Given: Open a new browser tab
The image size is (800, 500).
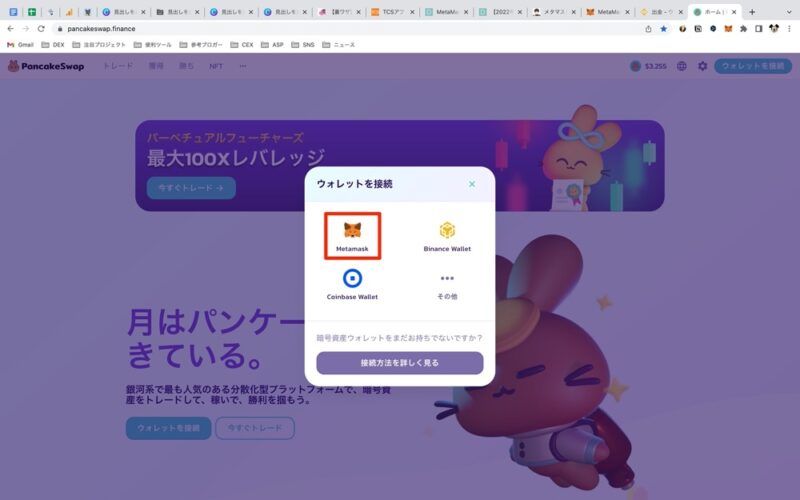Looking at the screenshot, I should pos(752,12).
